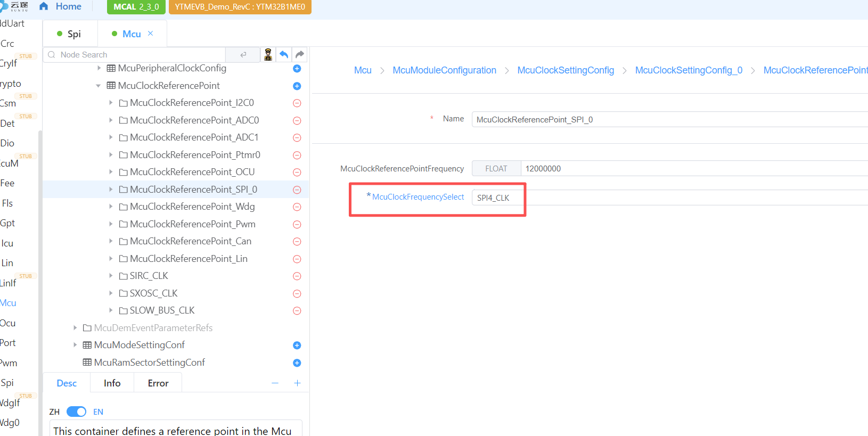Open the Info tab
The image size is (868, 436).
coord(112,383)
